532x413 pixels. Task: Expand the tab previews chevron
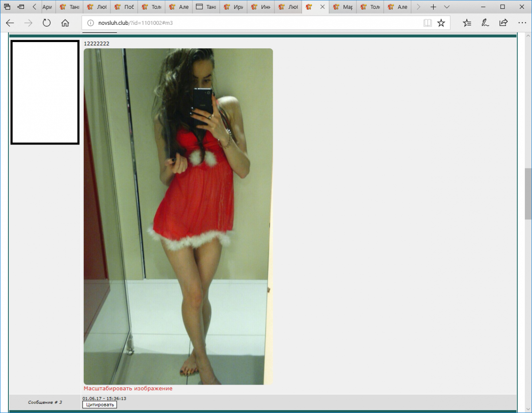click(446, 7)
